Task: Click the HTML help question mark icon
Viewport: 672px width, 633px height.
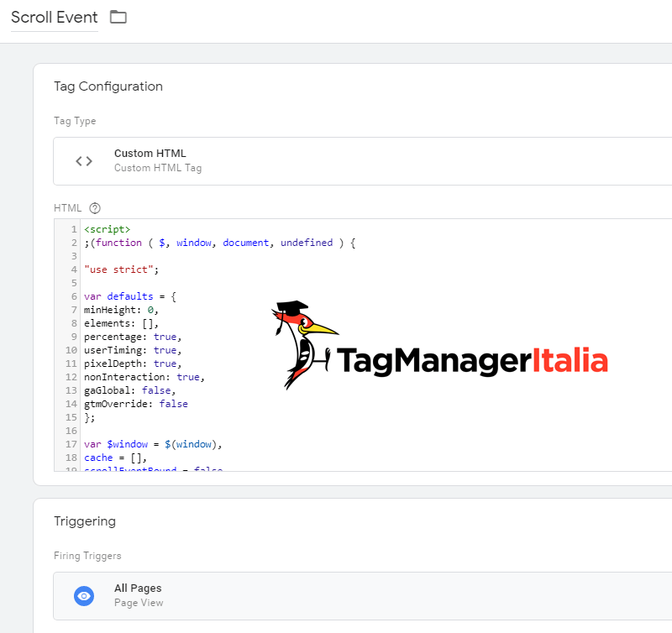Action: [95, 208]
